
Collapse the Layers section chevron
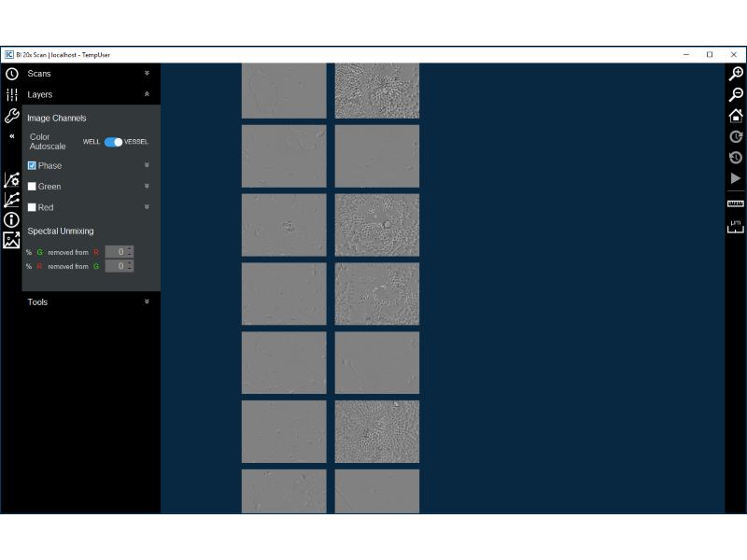pos(147,94)
